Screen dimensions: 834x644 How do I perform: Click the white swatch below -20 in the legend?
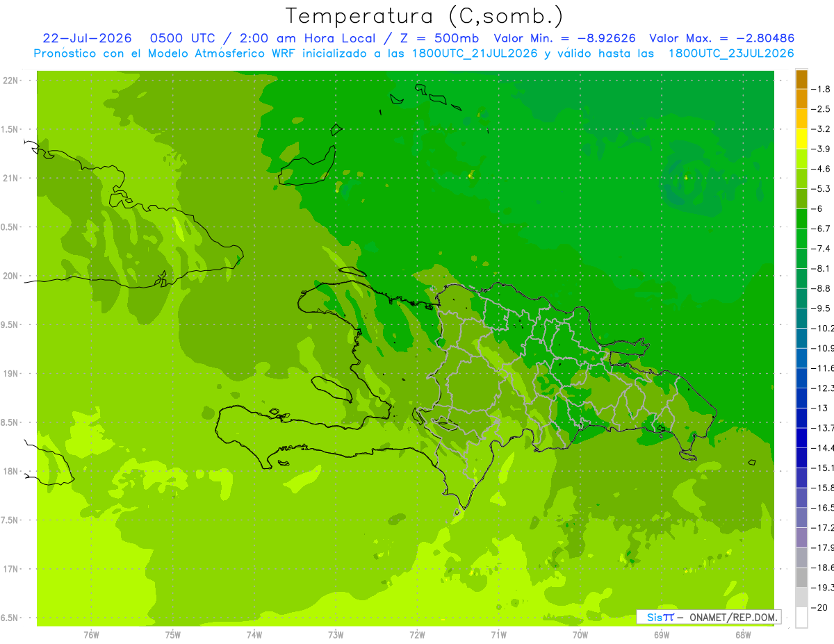801,618
